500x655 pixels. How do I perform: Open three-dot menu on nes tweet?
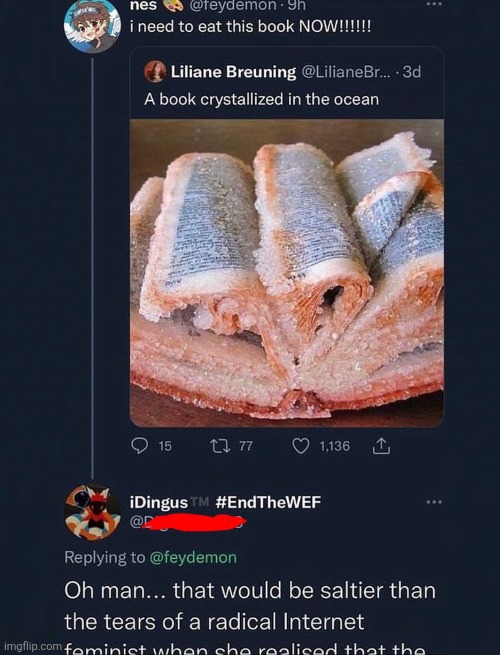pyautogui.click(x=434, y=4)
